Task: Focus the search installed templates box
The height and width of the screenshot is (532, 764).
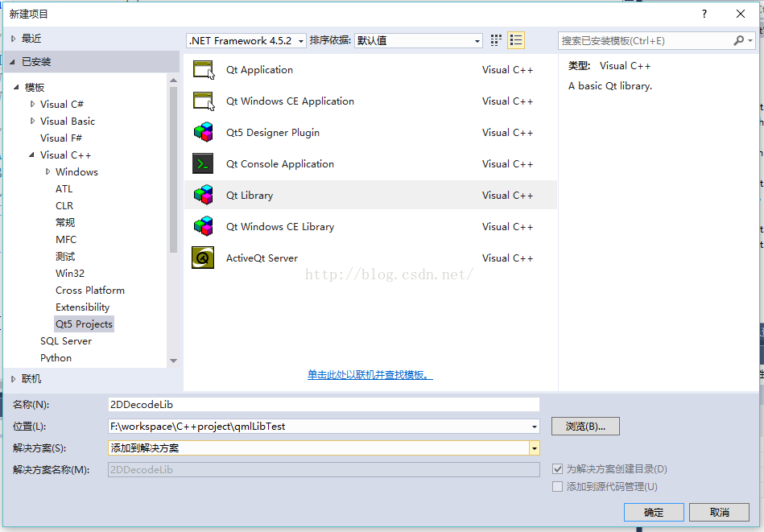Action: [x=645, y=40]
